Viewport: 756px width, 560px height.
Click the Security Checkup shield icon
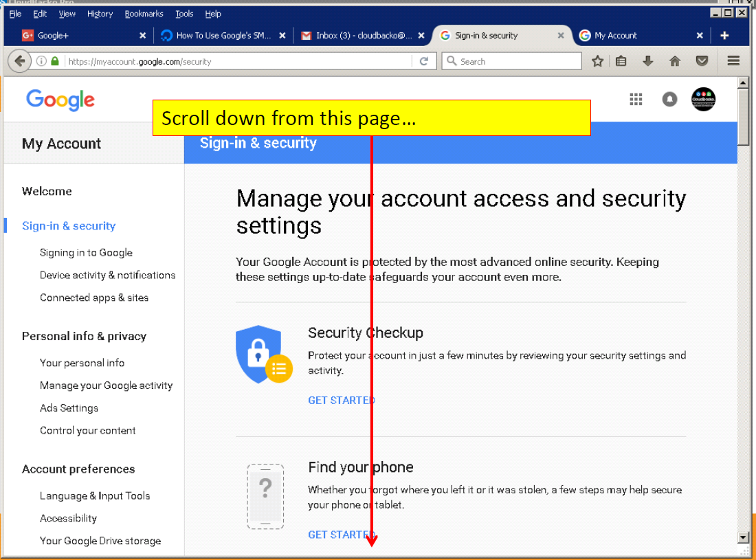click(x=264, y=355)
